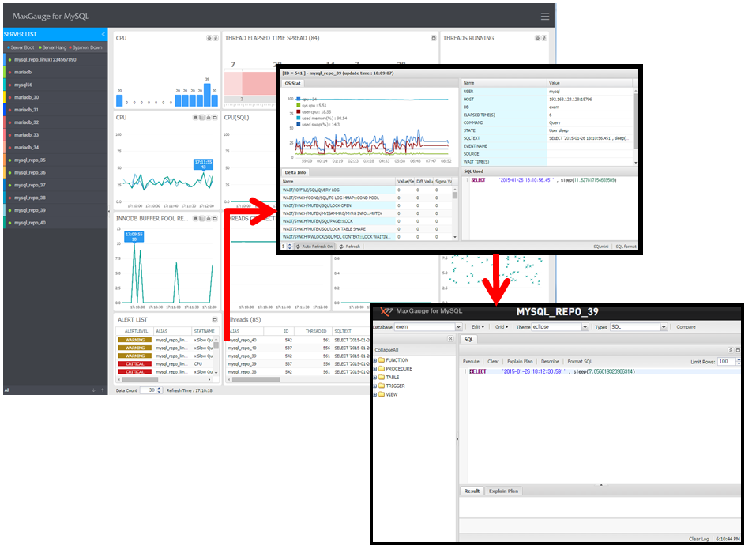Switch to the Result tab

pyautogui.click(x=472, y=491)
